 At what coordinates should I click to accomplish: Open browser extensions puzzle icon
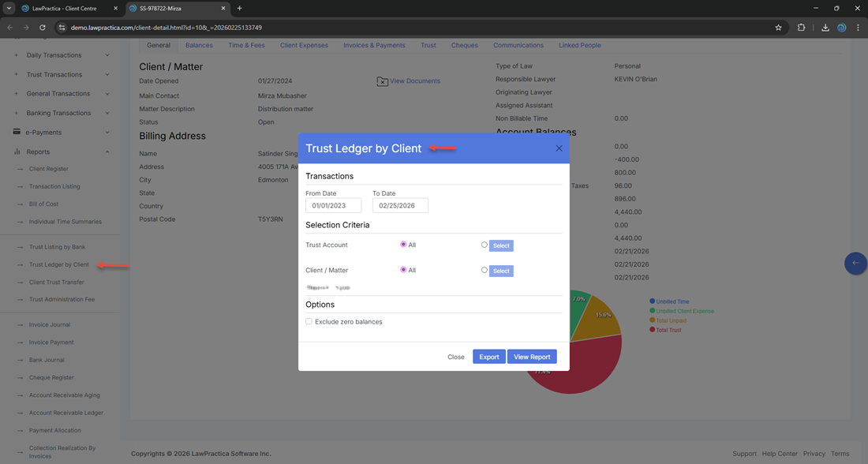click(802, 28)
